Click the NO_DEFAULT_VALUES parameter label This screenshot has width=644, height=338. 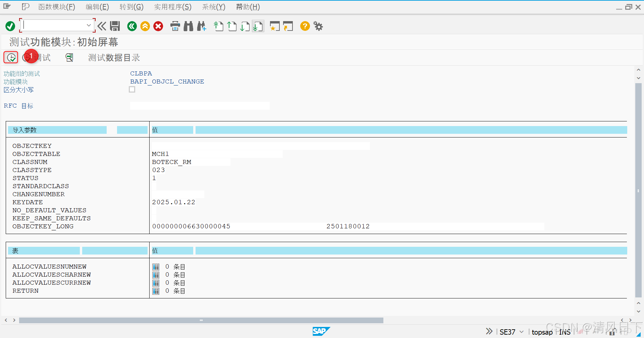pos(49,211)
